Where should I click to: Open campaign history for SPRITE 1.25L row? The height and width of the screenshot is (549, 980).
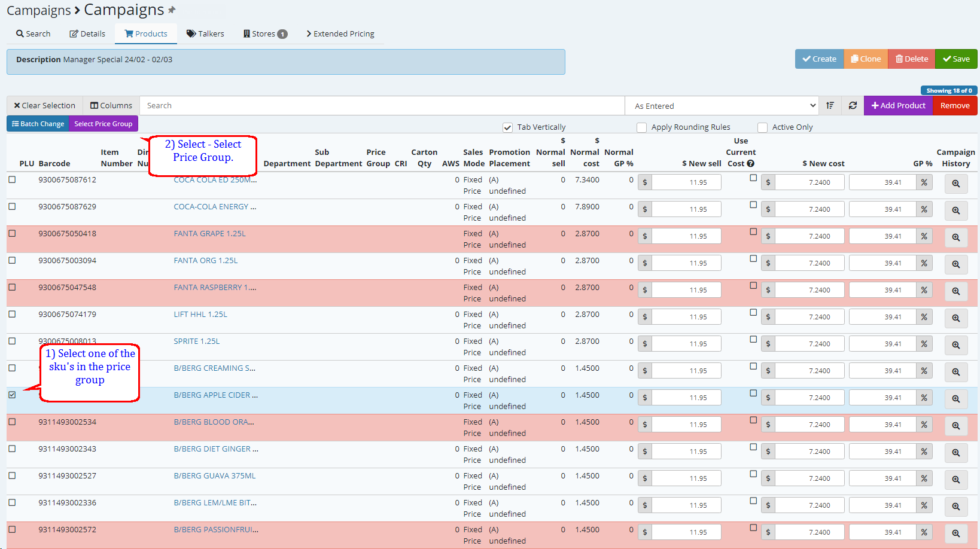[x=955, y=345]
